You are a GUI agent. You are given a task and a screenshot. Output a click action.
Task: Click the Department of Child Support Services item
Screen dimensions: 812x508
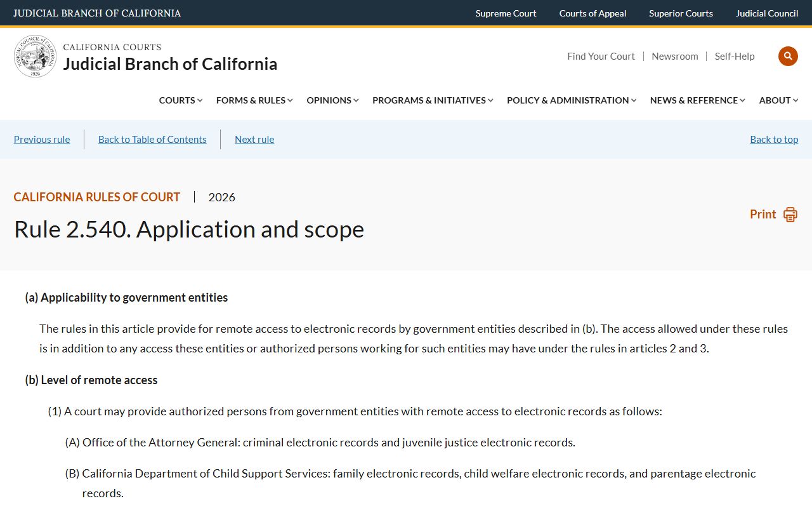click(410, 483)
